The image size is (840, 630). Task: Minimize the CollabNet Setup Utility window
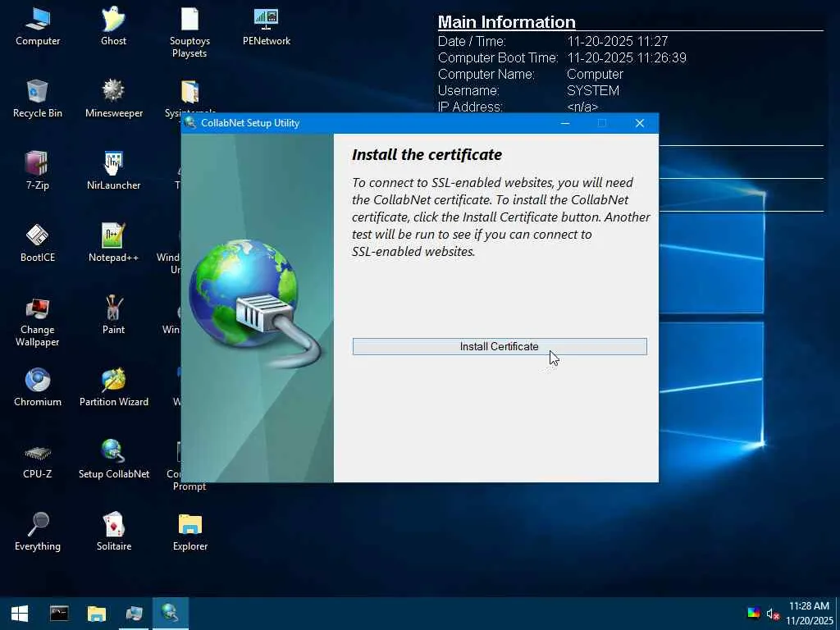tap(565, 123)
